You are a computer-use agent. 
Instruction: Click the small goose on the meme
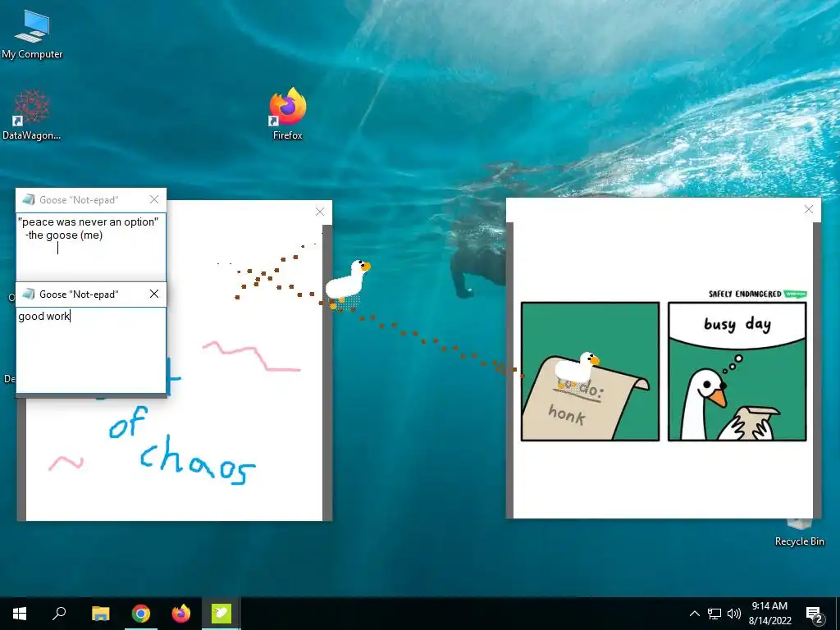point(576,368)
